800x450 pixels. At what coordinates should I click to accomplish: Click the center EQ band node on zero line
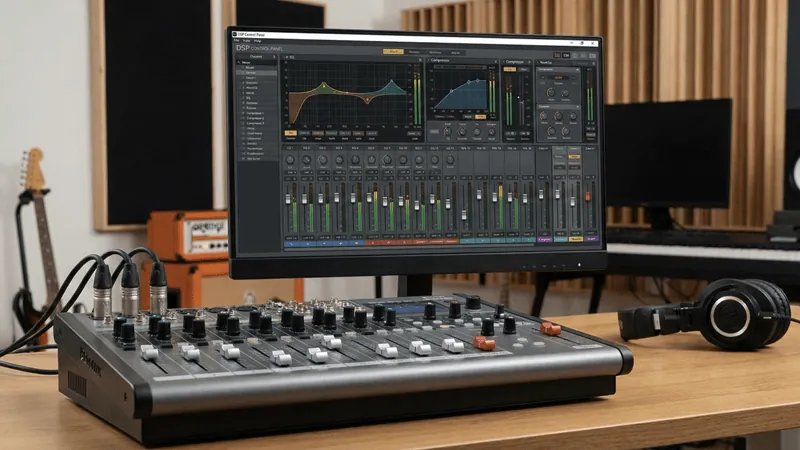[x=347, y=93]
